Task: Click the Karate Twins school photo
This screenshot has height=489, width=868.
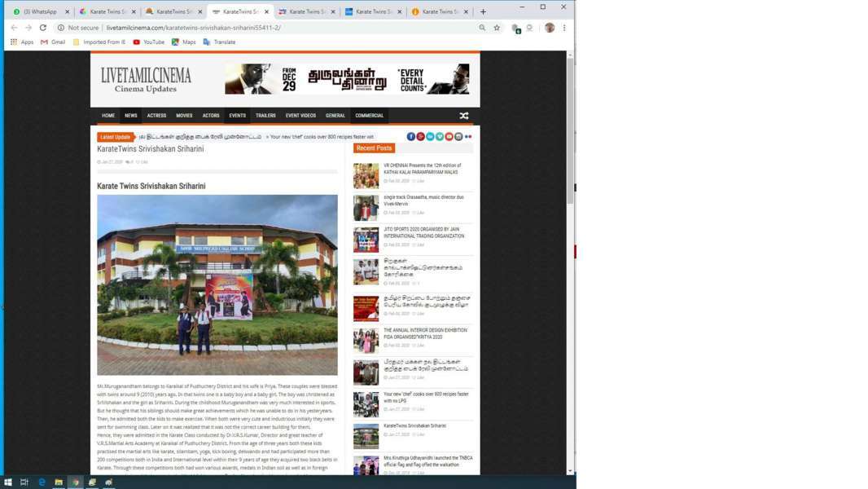Action: click(x=217, y=284)
